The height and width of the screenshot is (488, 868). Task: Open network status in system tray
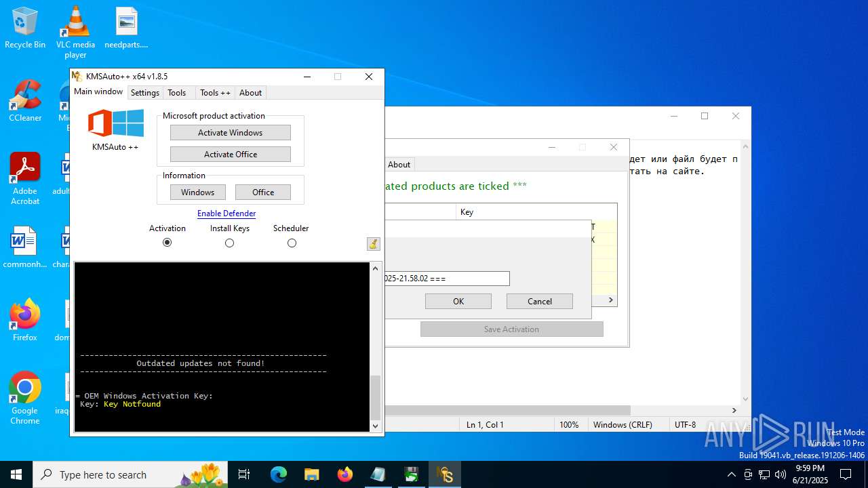(x=764, y=474)
